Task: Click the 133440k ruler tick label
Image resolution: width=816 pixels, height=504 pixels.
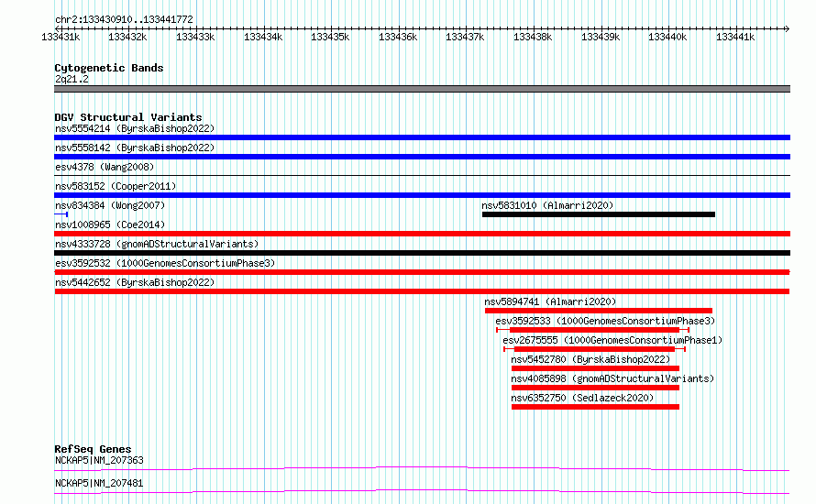Action: (x=667, y=37)
